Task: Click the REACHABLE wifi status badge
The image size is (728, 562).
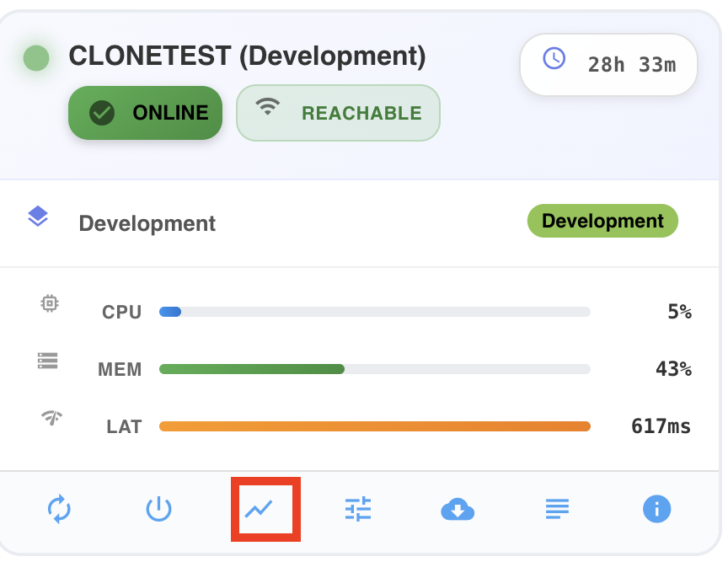Action: [338, 113]
